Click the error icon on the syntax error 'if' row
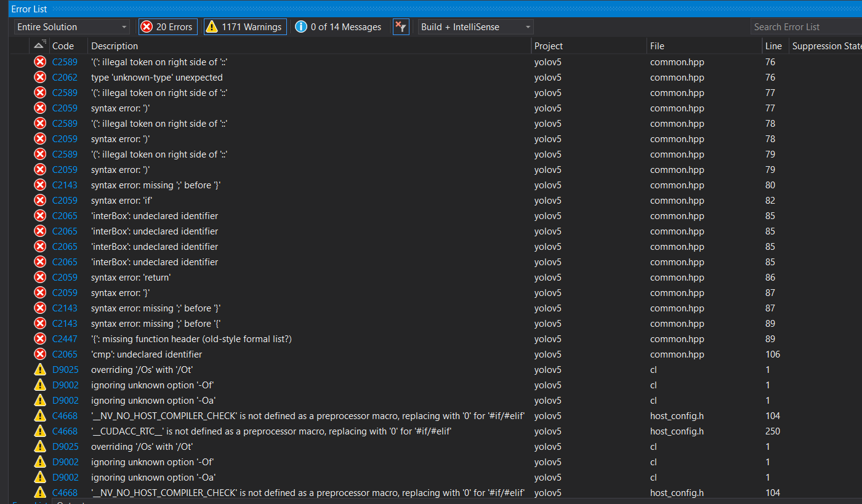Image resolution: width=862 pixels, height=504 pixels. tap(40, 201)
